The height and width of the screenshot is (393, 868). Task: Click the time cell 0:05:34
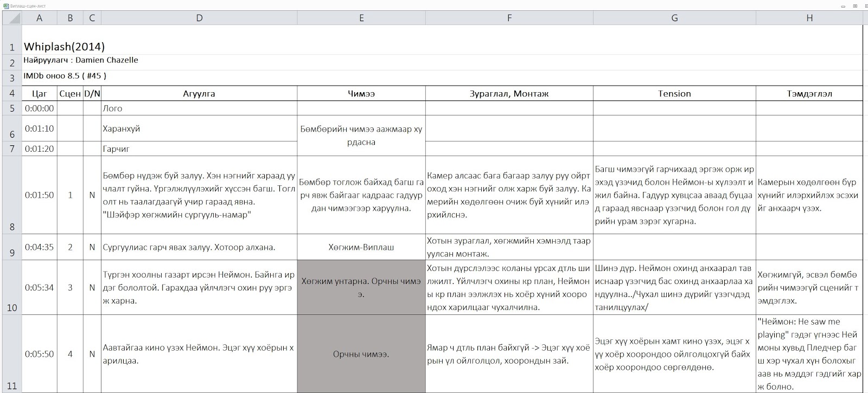pos(39,287)
